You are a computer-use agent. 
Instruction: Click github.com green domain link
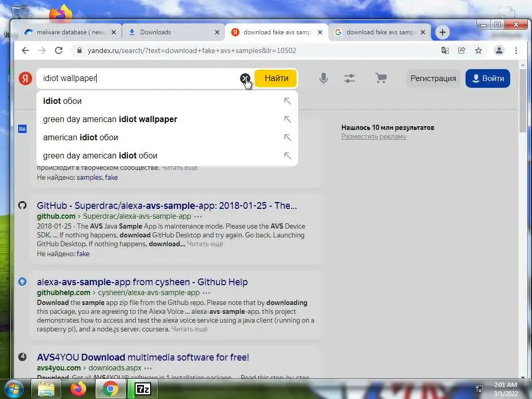56,216
